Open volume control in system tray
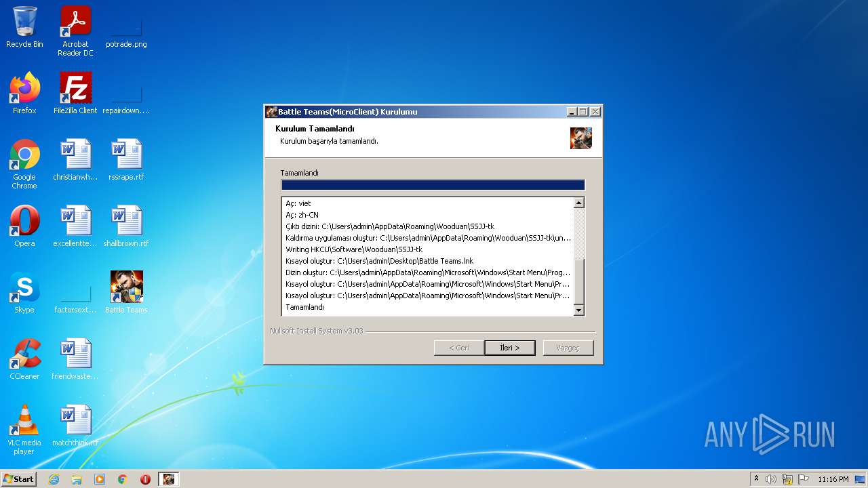Image resolution: width=868 pixels, height=488 pixels. click(x=771, y=479)
